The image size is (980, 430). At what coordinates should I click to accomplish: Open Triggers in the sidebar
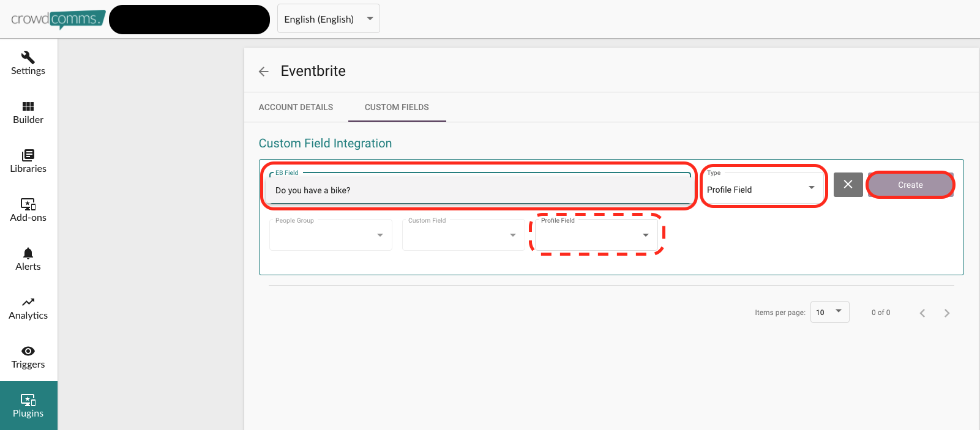coord(28,357)
